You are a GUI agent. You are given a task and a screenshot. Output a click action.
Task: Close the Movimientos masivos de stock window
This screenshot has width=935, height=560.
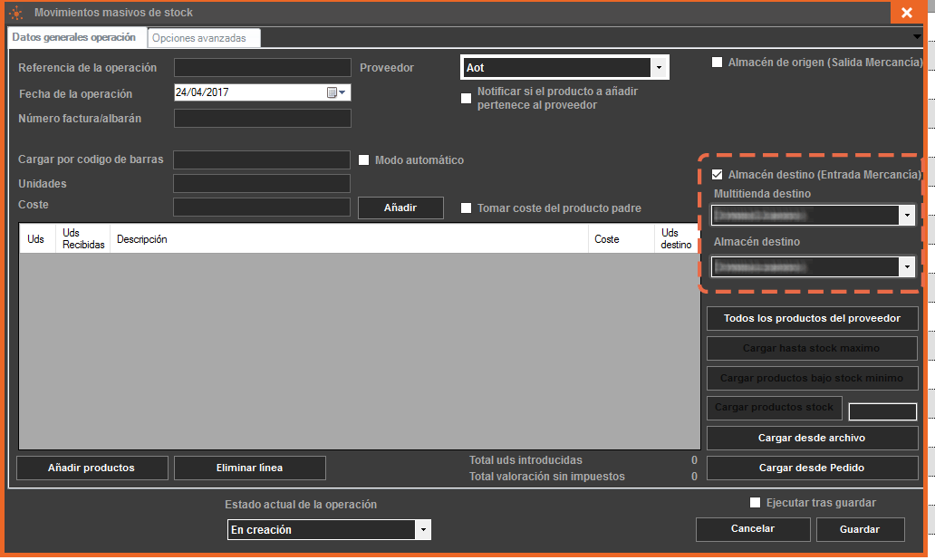(x=906, y=13)
